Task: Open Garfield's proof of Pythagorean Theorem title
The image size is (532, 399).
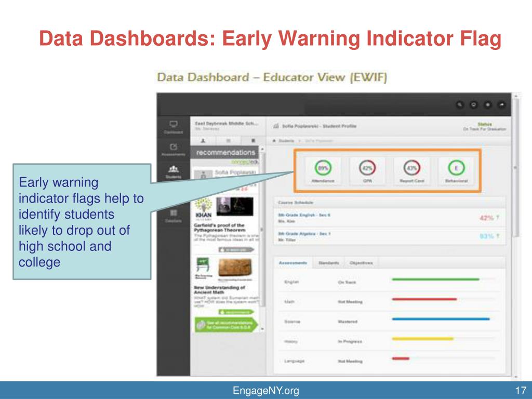Action: click(219, 228)
